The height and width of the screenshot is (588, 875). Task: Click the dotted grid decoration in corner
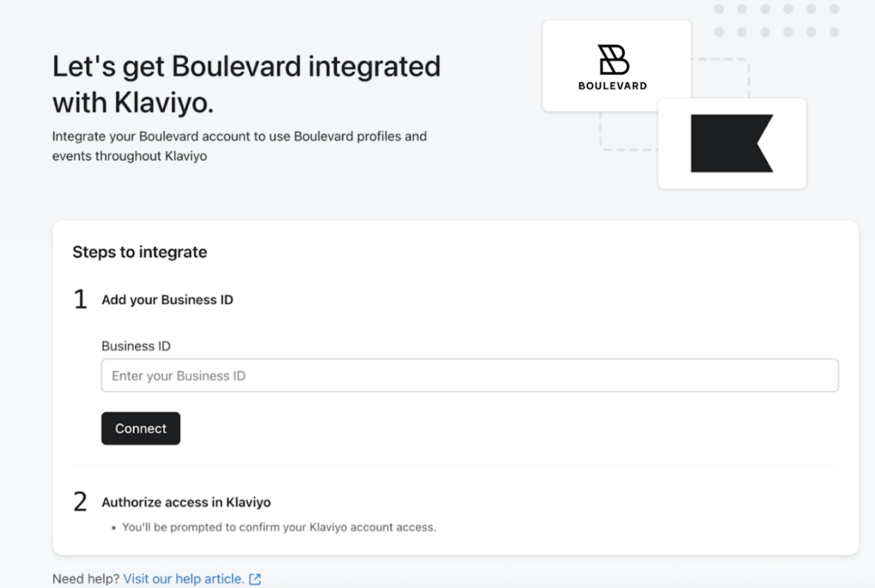pos(777,21)
